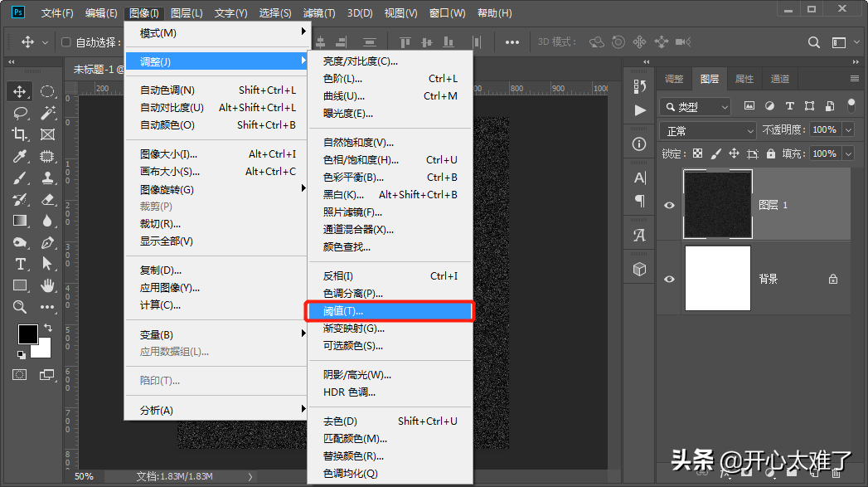Select the Elliptical Marquee tool
Image resolution: width=868 pixels, height=487 pixels.
47,91
